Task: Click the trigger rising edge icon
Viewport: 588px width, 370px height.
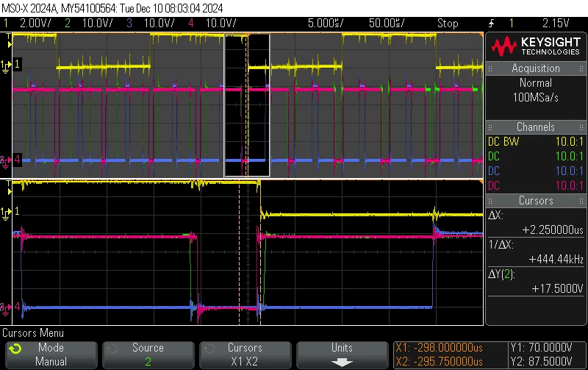Action: (x=491, y=24)
